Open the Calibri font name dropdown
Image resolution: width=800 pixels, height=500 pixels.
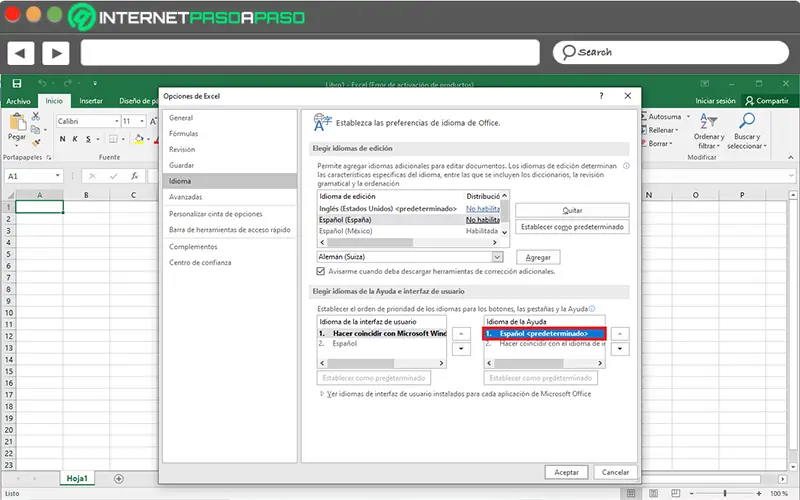coord(116,121)
